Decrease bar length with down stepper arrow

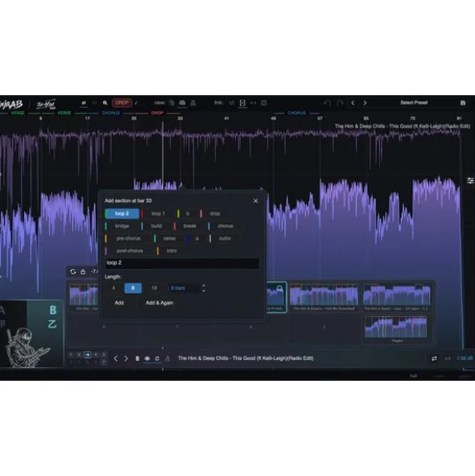[x=204, y=291]
